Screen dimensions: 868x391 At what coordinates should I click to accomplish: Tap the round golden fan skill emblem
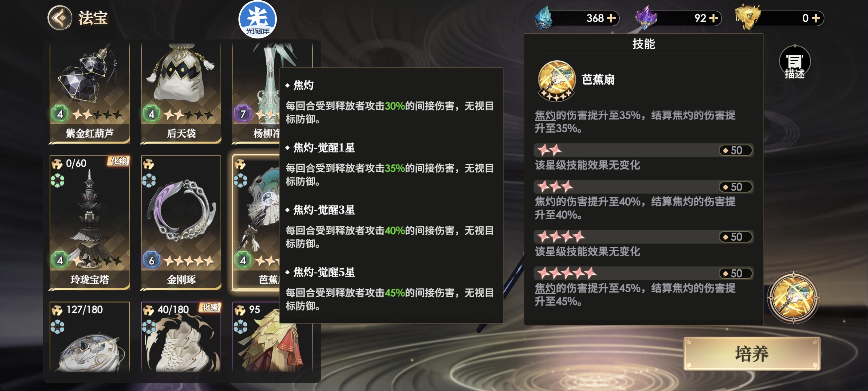point(793,297)
